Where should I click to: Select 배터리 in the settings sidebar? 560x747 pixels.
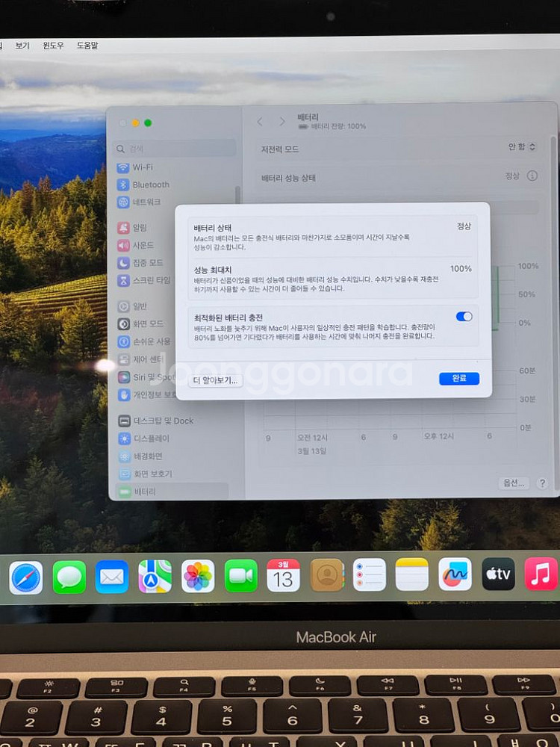(x=172, y=492)
